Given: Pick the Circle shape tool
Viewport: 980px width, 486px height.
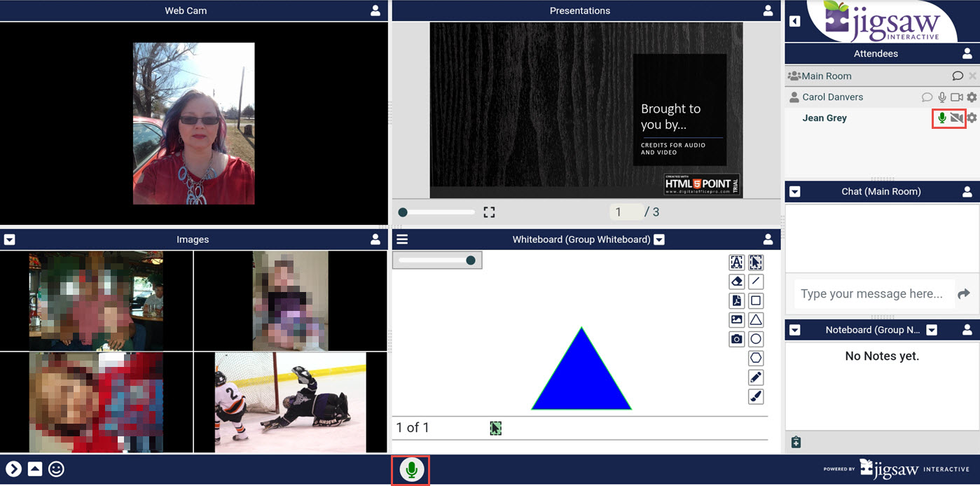Looking at the screenshot, I should [756, 339].
